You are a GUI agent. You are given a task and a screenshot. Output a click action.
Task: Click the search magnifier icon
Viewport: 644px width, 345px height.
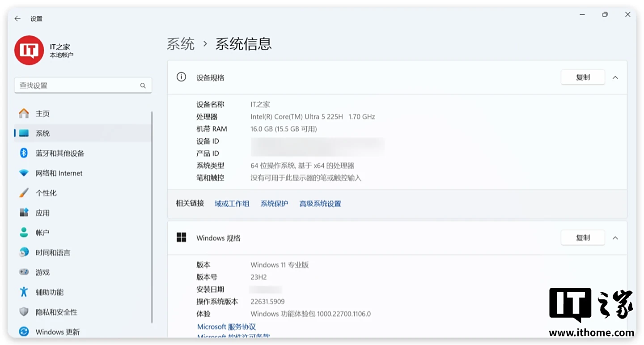pyautogui.click(x=143, y=85)
